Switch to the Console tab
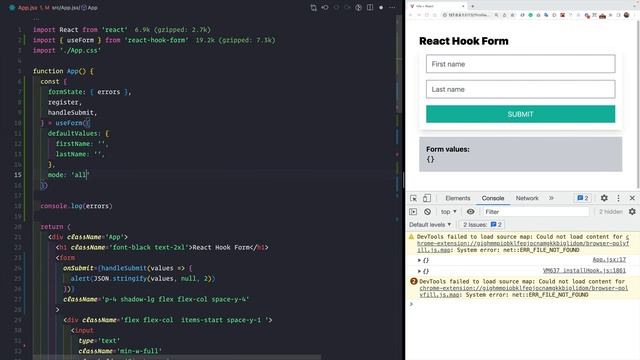Screen dimensions: 640x360 [x=493, y=198]
